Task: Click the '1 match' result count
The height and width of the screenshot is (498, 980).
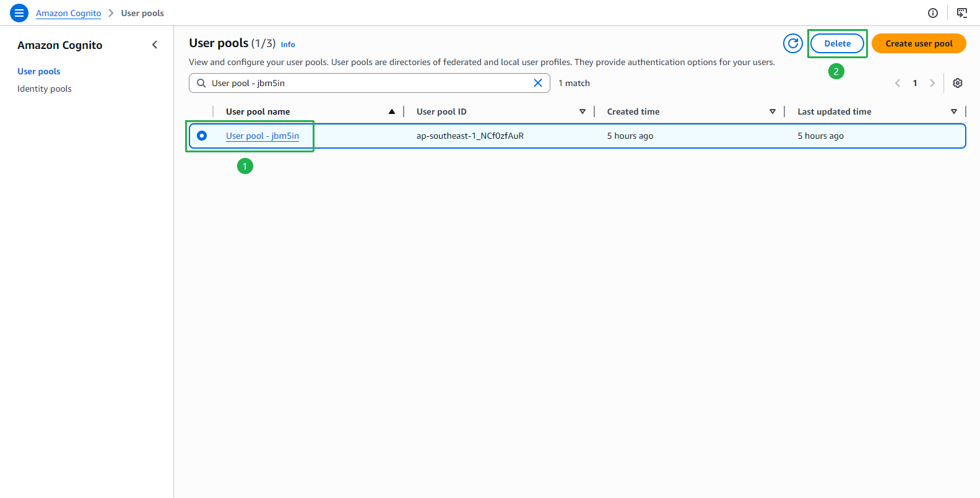Action: click(574, 83)
